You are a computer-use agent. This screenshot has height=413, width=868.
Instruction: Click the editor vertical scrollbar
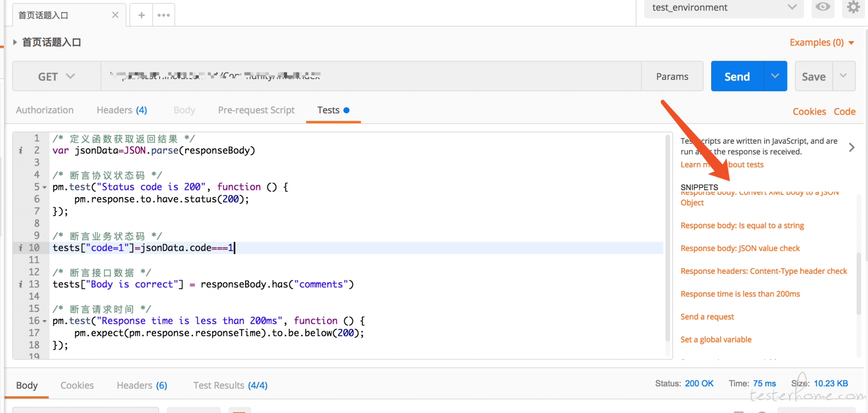click(x=668, y=238)
